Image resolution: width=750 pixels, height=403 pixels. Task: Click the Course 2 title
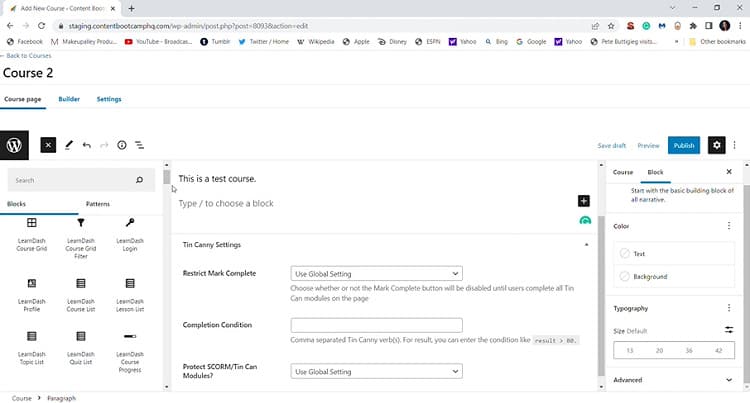tap(28, 73)
